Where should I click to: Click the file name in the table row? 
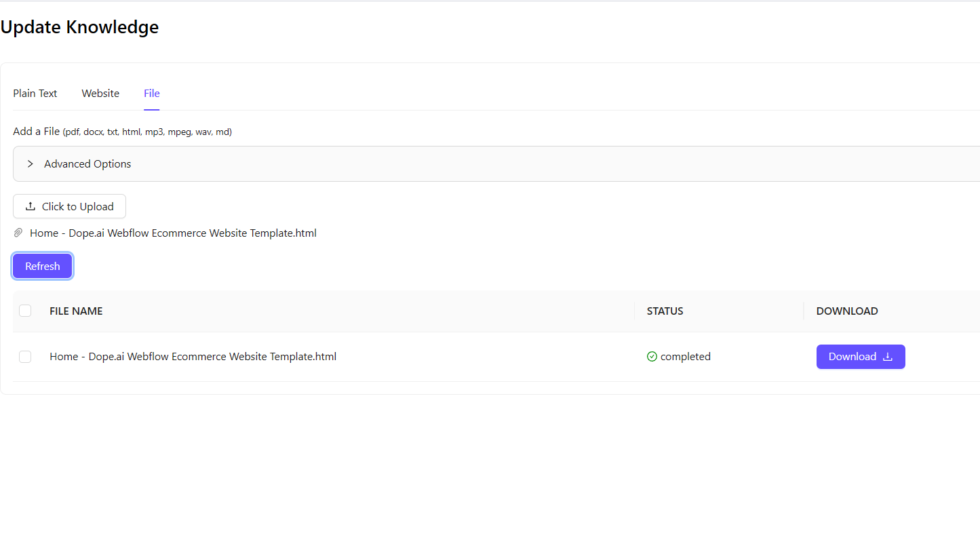[193, 357]
